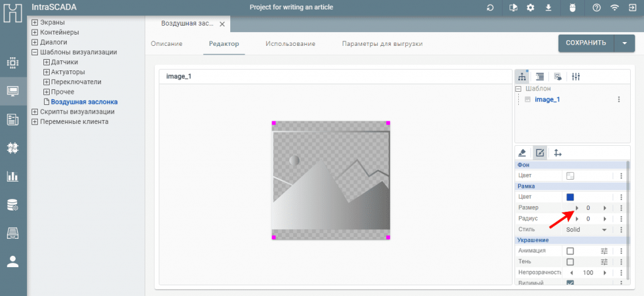Open shadow (Тень) settings sliders icon
644x296 pixels.
(x=604, y=261)
